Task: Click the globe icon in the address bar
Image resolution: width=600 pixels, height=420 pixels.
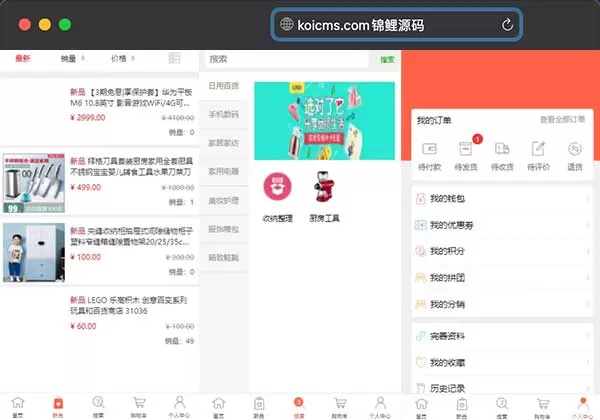Action: pos(287,24)
